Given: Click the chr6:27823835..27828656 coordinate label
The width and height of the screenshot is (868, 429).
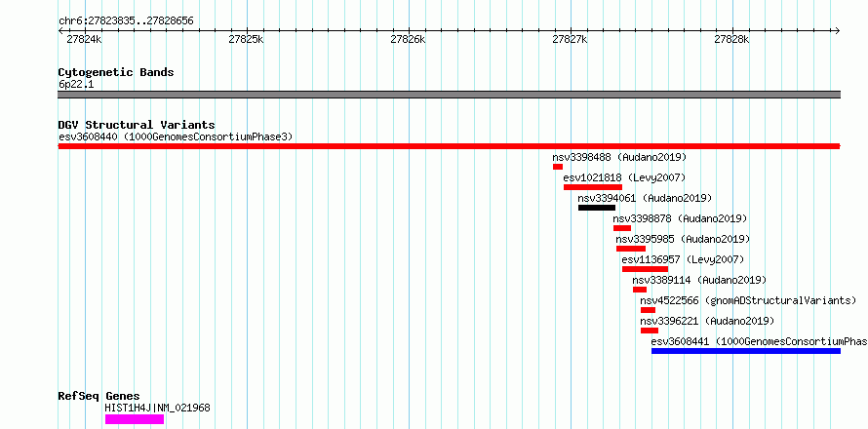Looking at the screenshot, I should point(126,21).
